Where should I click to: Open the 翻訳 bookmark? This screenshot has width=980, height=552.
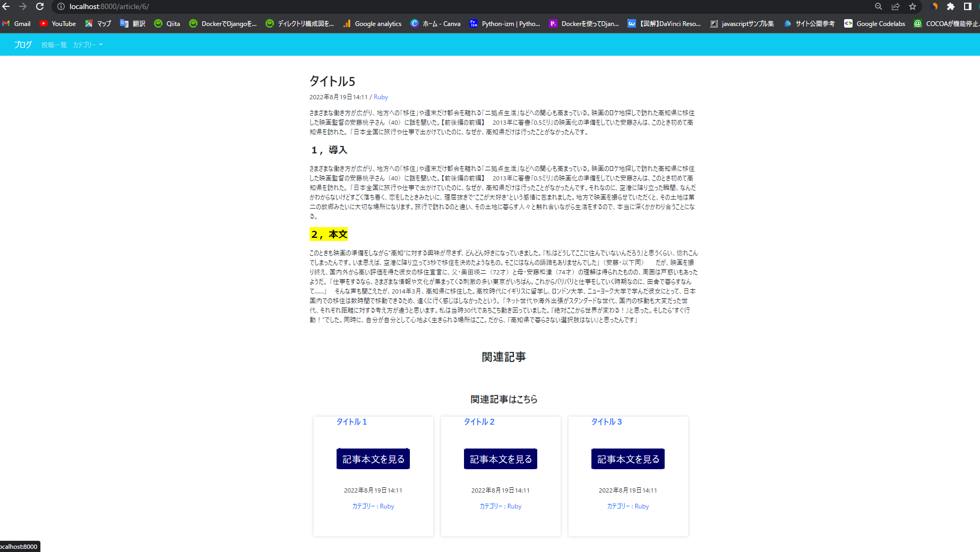[133, 23]
